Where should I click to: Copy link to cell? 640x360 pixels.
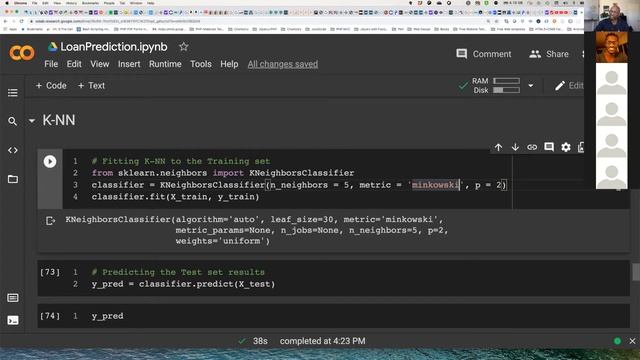(x=532, y=147)
